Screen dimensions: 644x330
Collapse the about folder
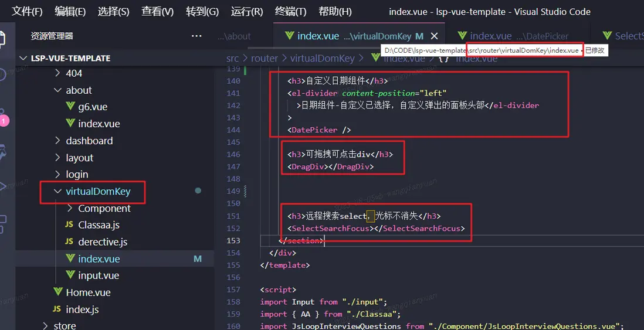tap(57, 90)
